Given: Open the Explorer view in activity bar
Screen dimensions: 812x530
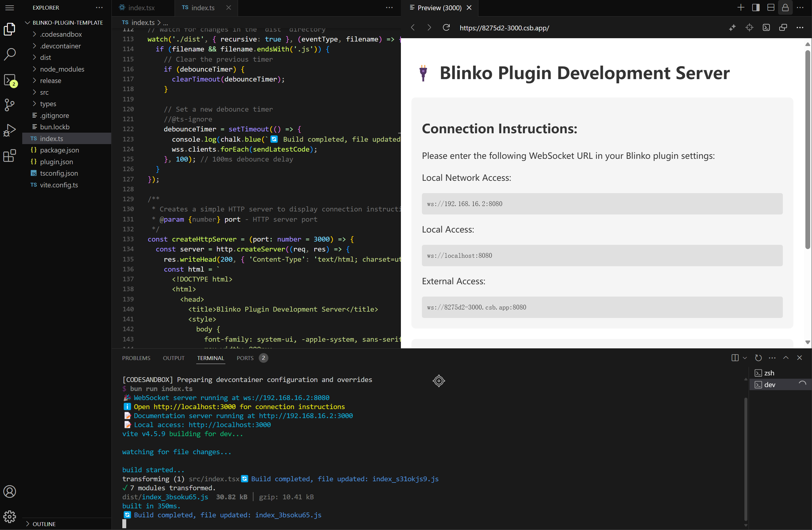Looking at the screenshot, I should (x=10, y=29).
